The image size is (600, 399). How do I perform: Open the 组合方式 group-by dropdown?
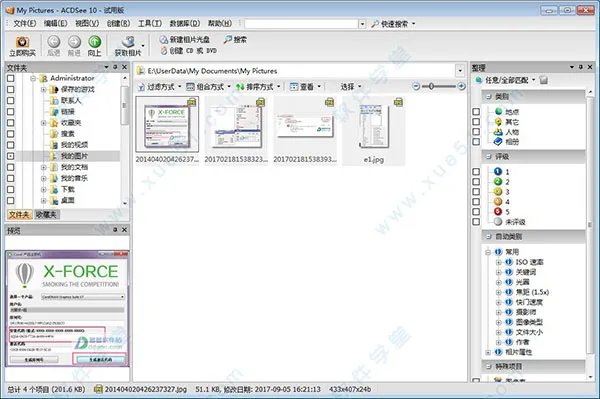pyautogui.click(x=208, y=87)
